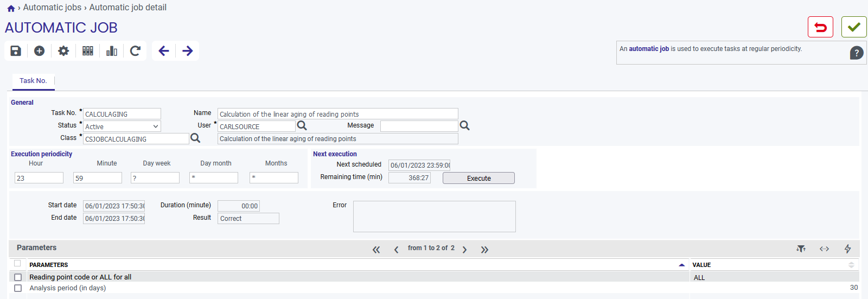
Task: Click the class description field
Action: (337, 139)
